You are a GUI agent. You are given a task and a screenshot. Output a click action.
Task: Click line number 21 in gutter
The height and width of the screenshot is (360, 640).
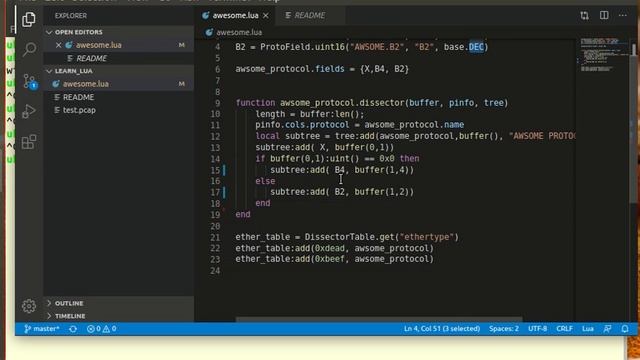216,237
